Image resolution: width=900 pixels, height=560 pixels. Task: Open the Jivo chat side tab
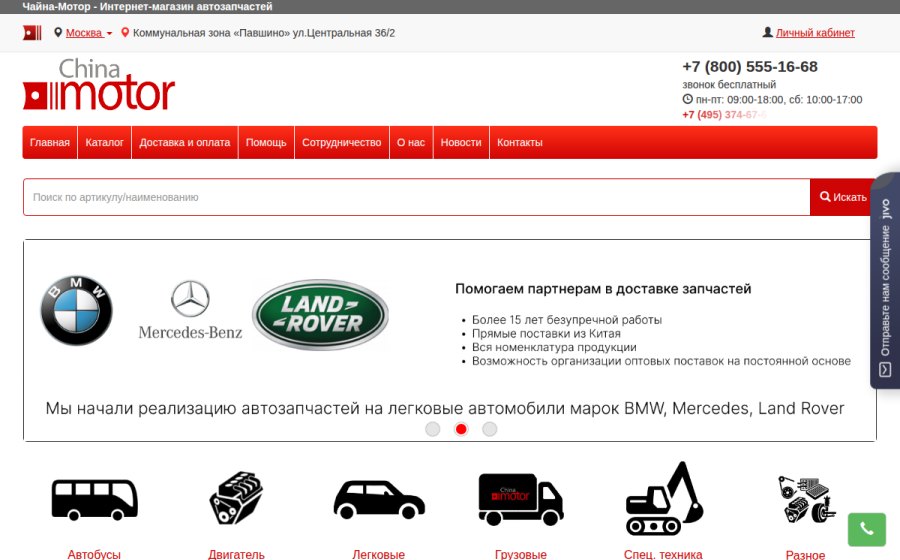coord(886,281)
